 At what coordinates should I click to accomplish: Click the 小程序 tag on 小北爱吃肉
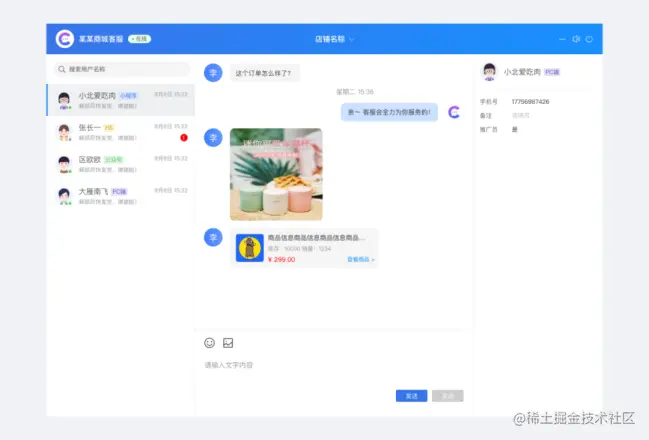tap(128, 96)
